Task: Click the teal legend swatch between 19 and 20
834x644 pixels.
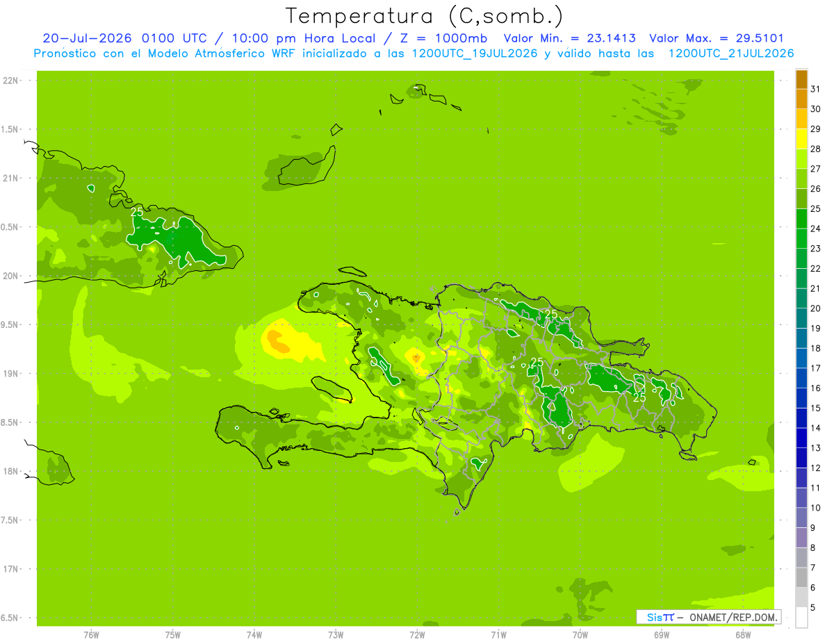Action: [801, 318]
